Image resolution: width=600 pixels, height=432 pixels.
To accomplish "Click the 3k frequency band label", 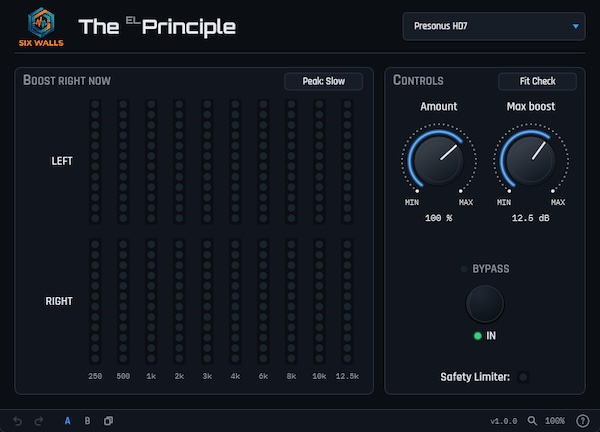I will pos(207,376).
